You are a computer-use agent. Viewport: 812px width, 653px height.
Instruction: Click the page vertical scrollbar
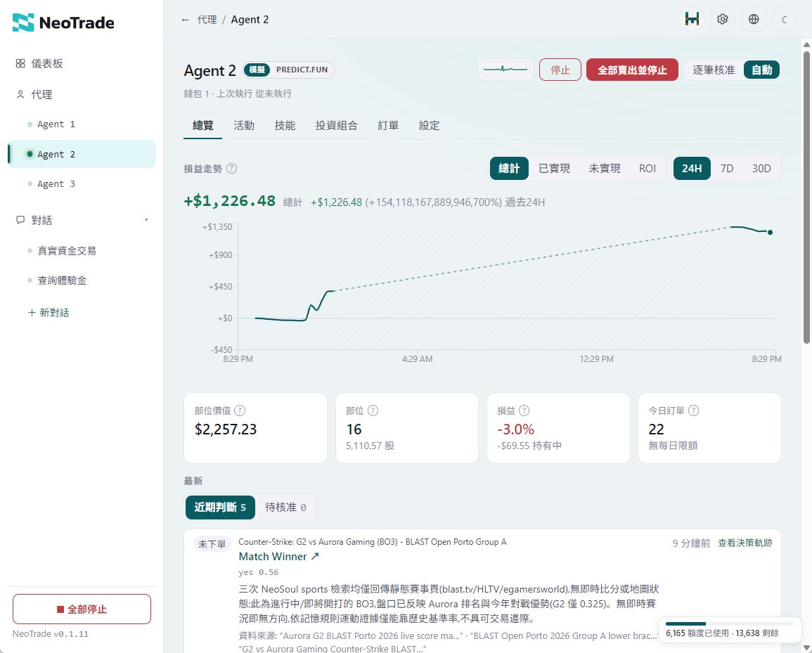click(806, 198)
